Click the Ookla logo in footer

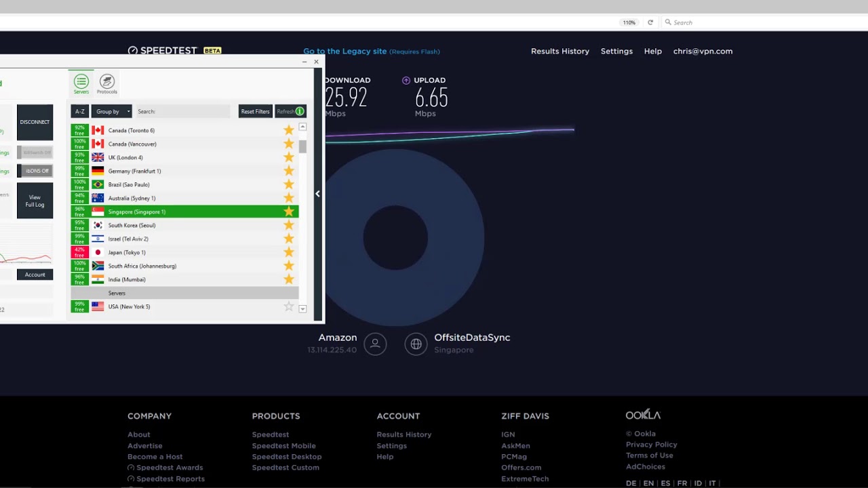tap(643, 415)
